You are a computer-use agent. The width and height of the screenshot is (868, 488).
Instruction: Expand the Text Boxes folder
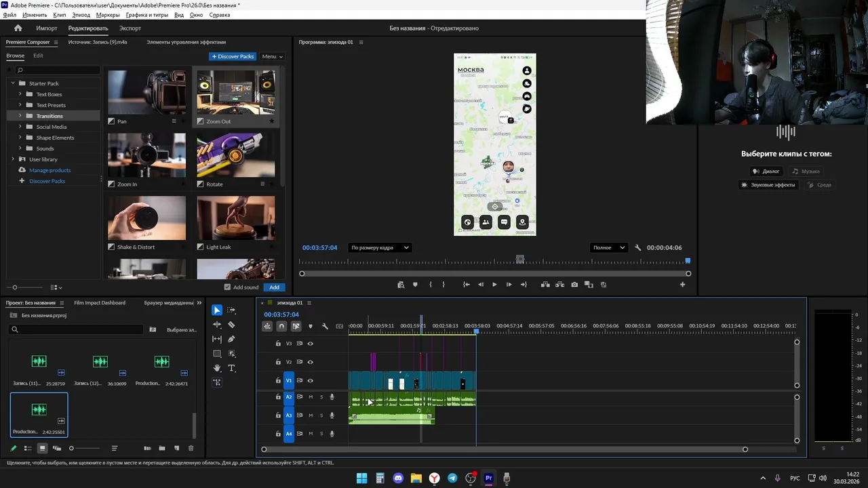pyautogui.click(x=20, y=94)
